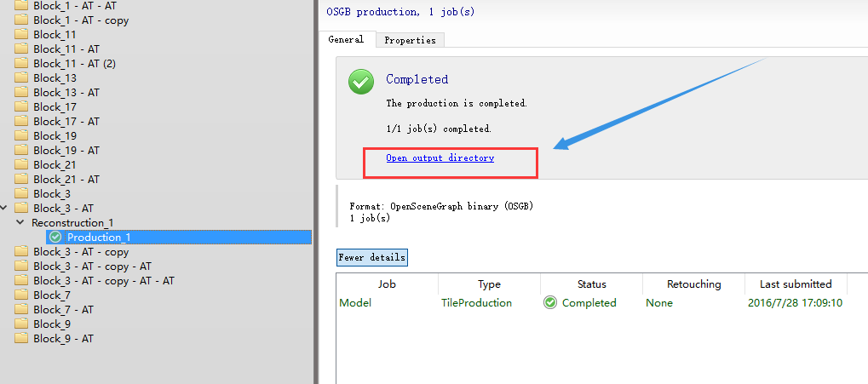Viewport: 868px width, 384px height.
Task: Click the folder icon for Block_13 - AT
Action: pos(21,92)
